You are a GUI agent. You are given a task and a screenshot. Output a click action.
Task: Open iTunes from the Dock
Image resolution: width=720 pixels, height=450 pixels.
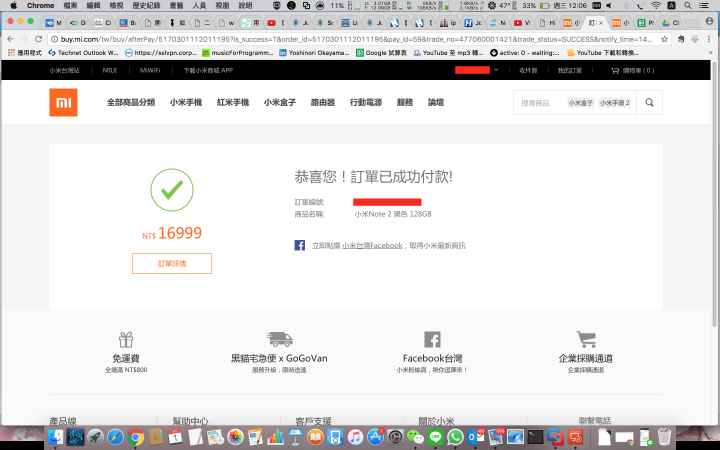[355, 437]
